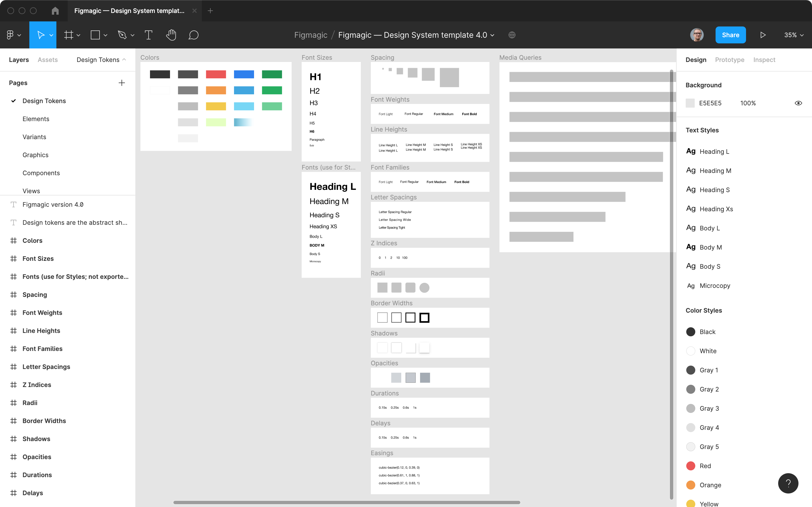Click the Share button

point(731,35)
